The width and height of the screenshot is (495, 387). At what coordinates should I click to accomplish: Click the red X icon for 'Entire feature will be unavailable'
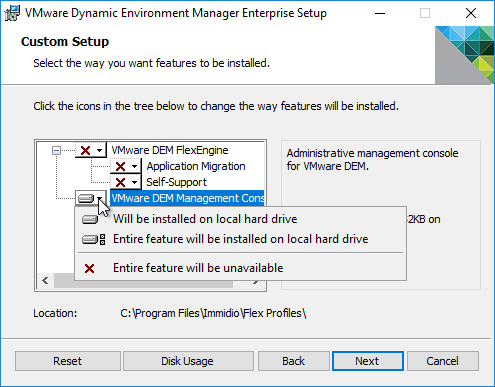point(89,268)
